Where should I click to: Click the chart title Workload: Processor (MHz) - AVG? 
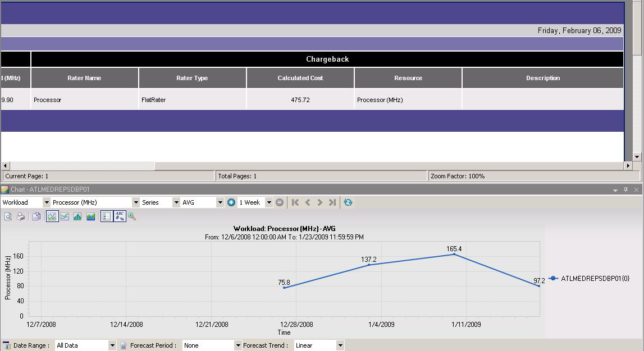(284, 228)
